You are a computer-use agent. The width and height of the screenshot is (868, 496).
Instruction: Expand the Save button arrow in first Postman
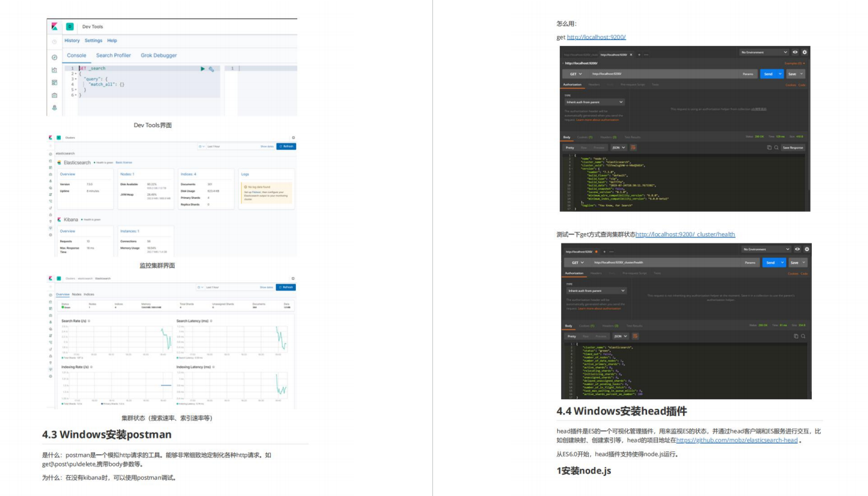point(801,74)
